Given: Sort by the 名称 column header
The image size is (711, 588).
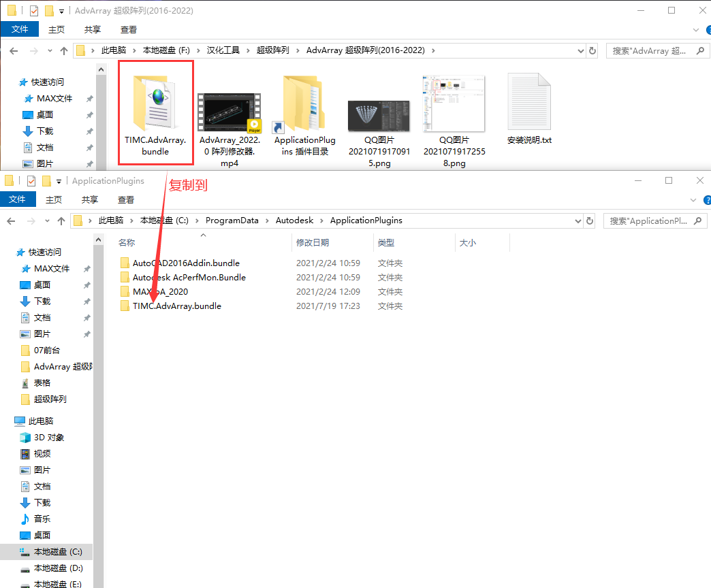Looking at the screenshot, I should pos(127,243).
